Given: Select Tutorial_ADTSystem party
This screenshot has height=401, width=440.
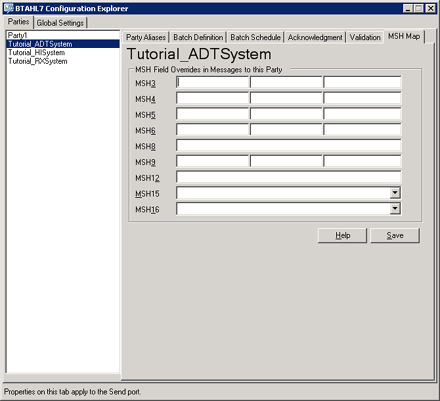Looking at the screenshot, I should coord(63,44).
